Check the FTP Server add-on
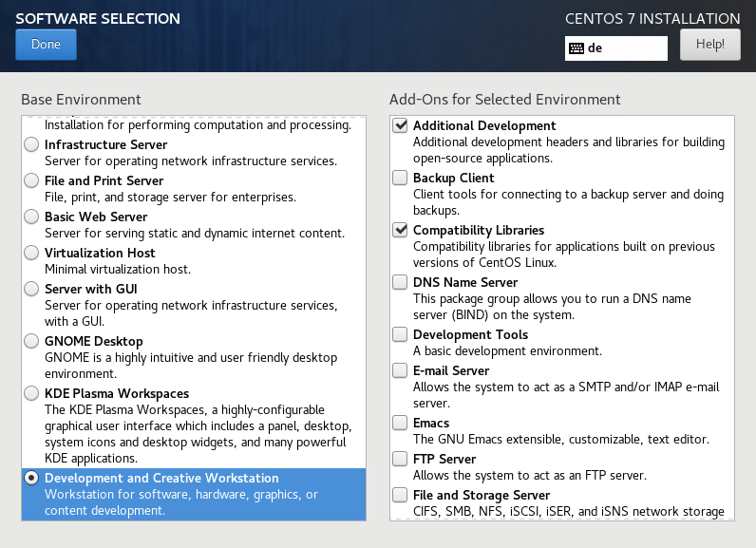756x548 pixels. tap(400, 460)
